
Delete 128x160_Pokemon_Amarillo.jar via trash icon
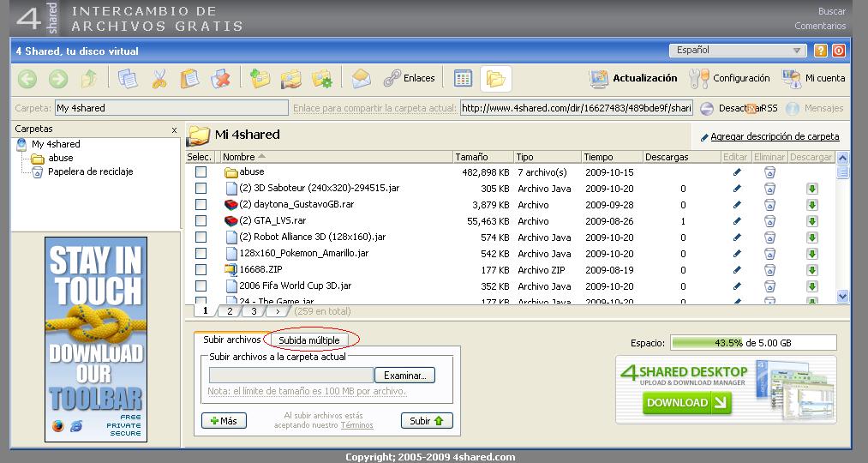click(769, 254)
